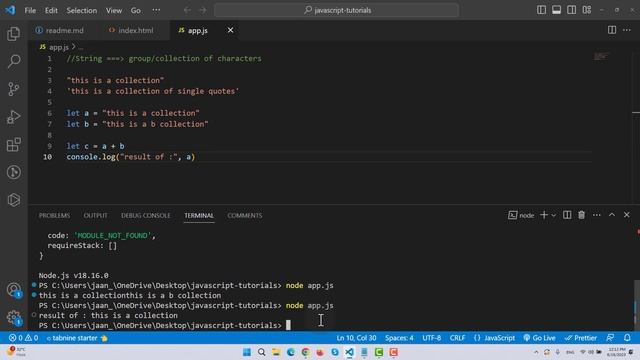Open the launch profile dropdown arrow

(x=553, y=215)
